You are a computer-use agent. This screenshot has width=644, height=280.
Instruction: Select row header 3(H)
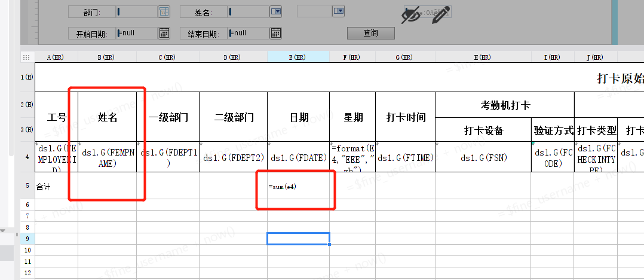coord(27,129)
